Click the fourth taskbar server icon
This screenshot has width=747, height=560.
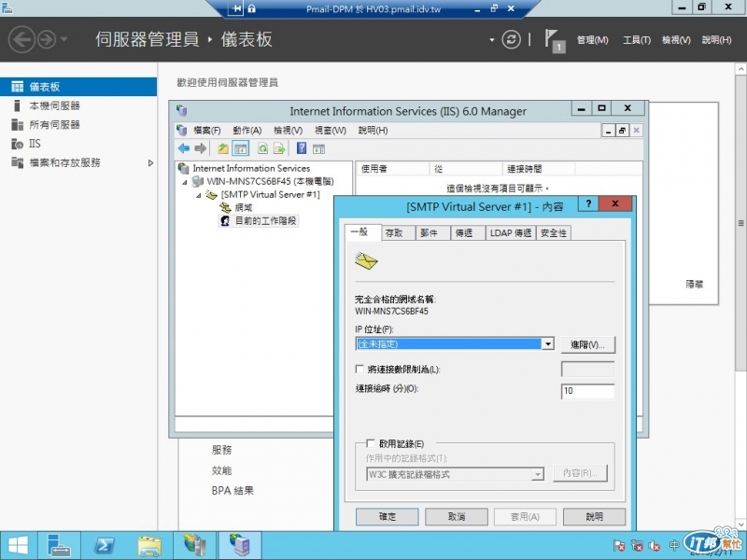click(194, 546)
